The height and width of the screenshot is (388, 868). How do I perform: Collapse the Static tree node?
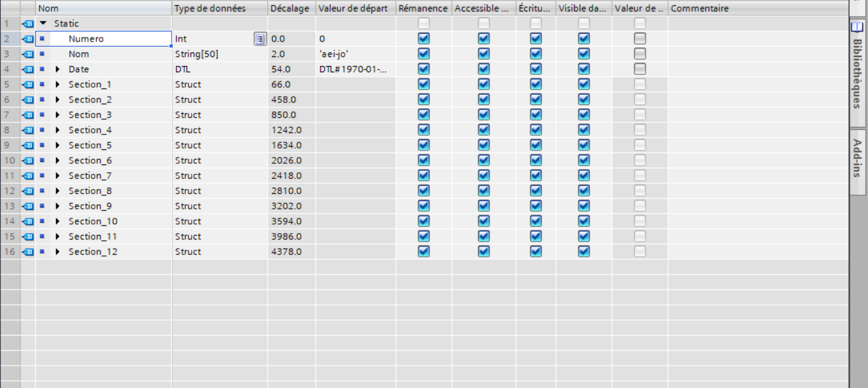[44, 24]
